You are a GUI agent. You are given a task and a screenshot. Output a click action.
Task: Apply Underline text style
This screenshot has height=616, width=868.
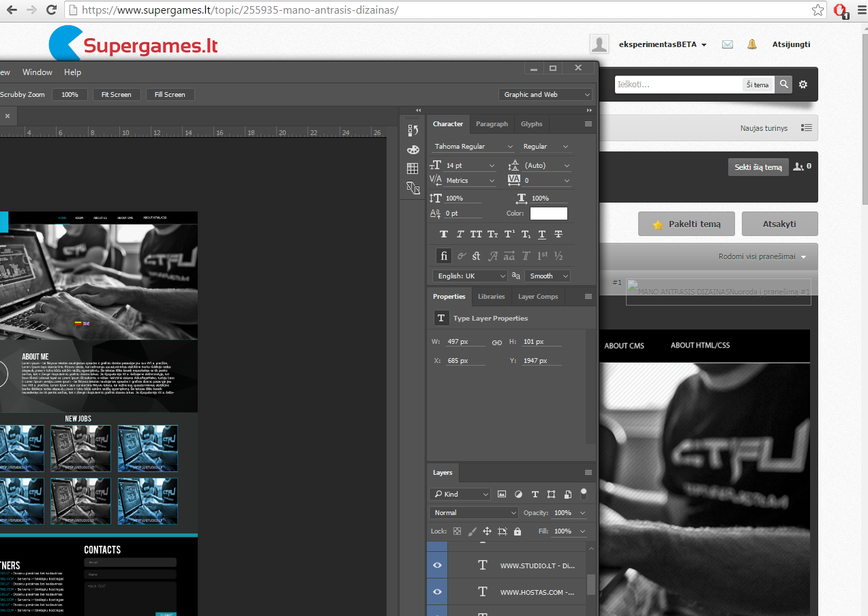click(x=542, y=234)
